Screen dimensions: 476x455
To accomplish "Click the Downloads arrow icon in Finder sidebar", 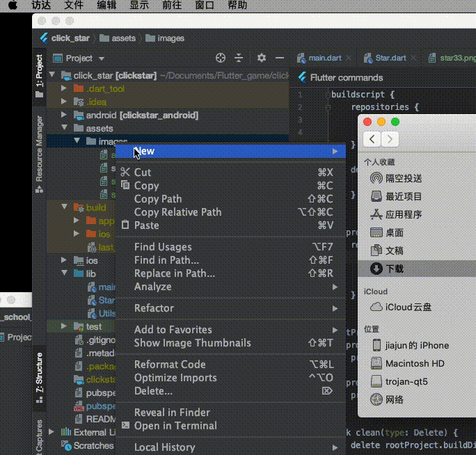I will coord(376,269).
